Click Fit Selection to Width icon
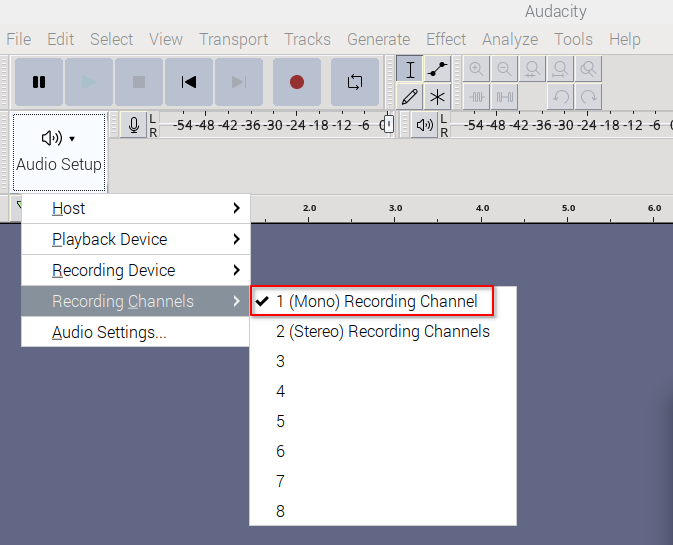This screenshot has height=545, width=673. click(533, 69)
